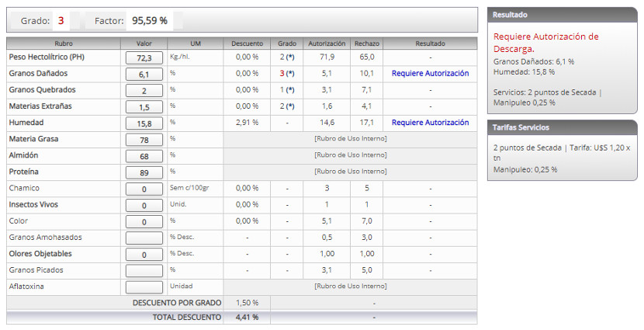Focus the Olores Objetables value box
The width and height of the screenshot is (644, 330).
[144, 254]
